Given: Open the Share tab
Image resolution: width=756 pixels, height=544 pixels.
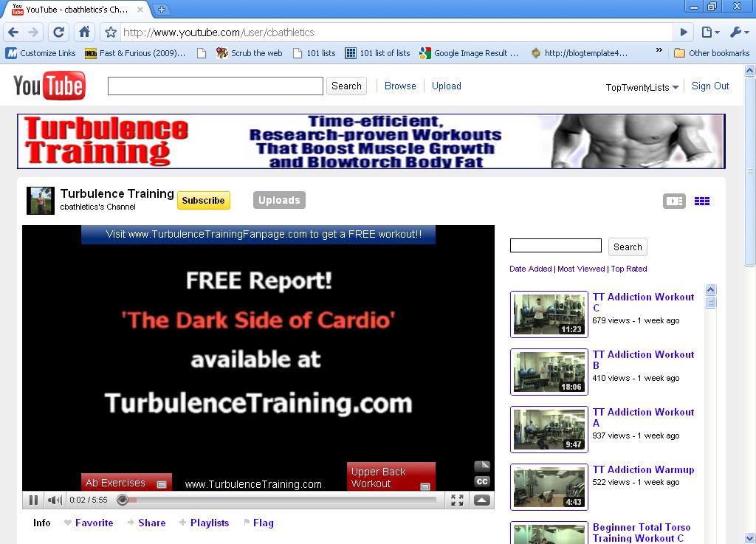Looking at the screenshot, I should pyautogui.click(x=147, y=523).
